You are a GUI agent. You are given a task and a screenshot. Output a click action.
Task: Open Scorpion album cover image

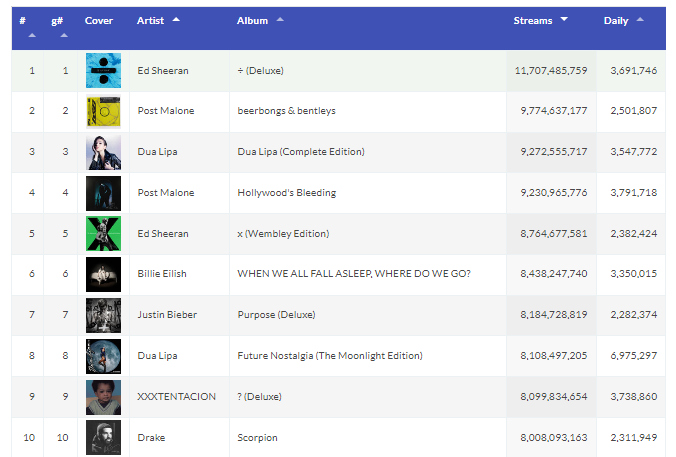click(103, 438)
